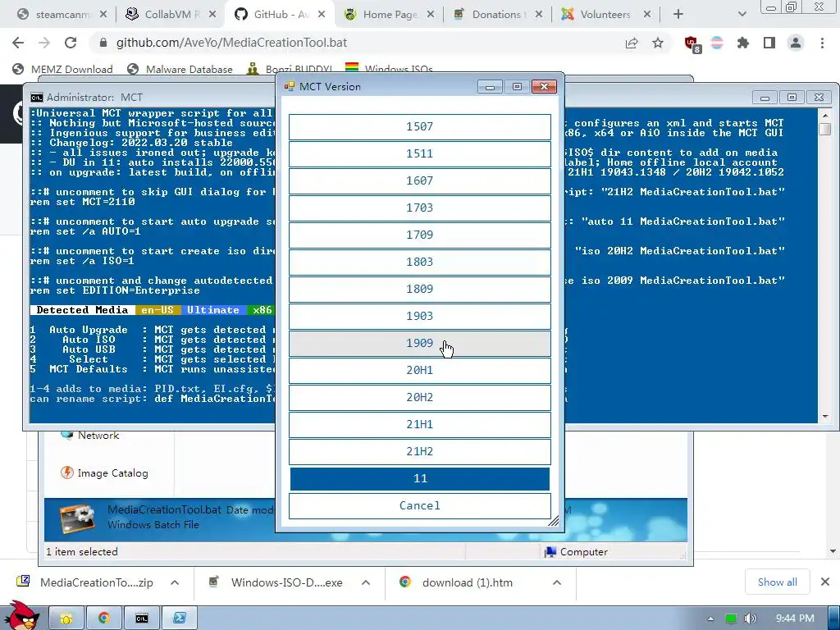Open the volume speaker tray icon
This screenshot has width=840, height=630.
tap(751, 619)
